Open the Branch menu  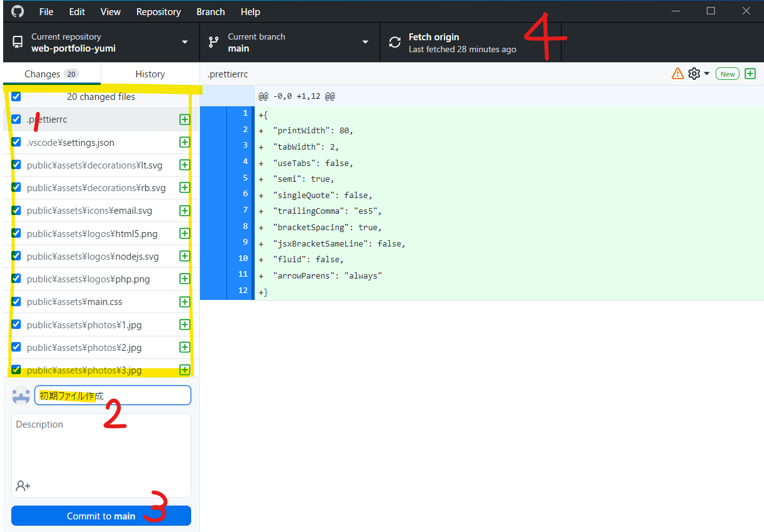tap(211, 11)
